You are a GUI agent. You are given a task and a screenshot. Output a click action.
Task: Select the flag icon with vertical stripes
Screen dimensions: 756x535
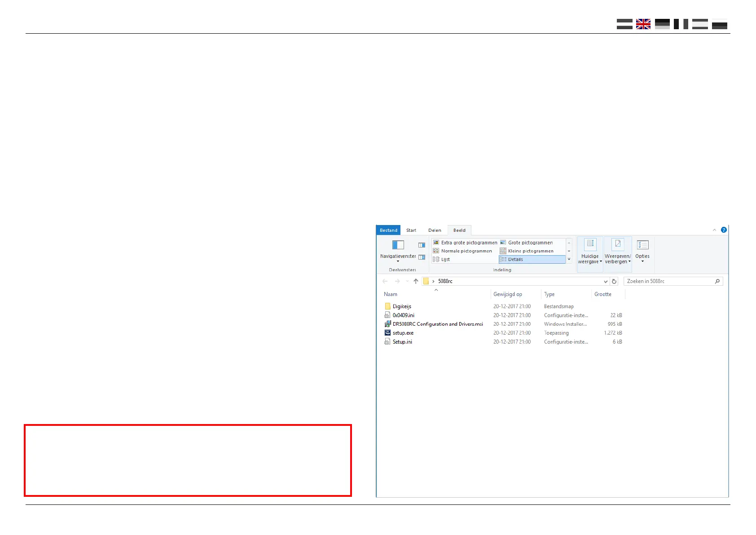pyautogui.click(x=681, y=24)
